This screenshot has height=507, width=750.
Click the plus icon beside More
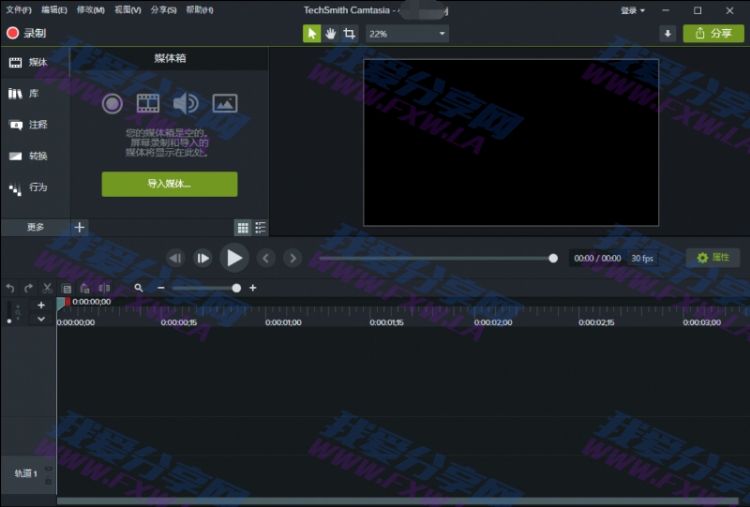tap(79, 227)
